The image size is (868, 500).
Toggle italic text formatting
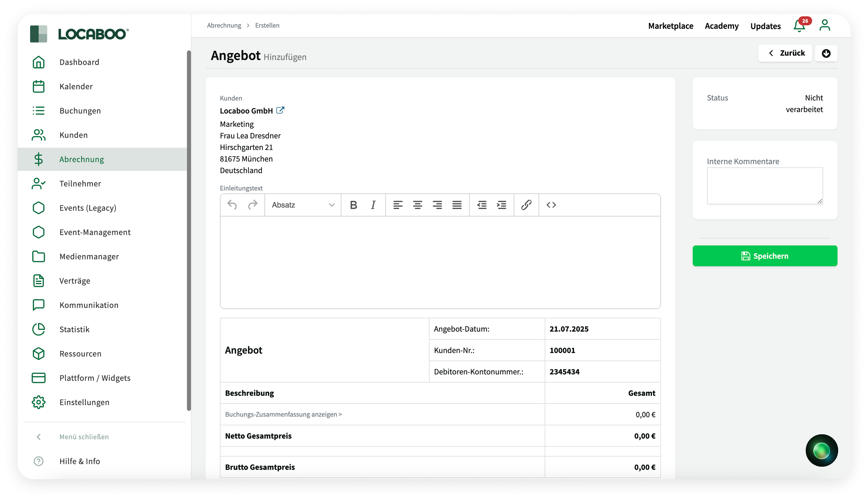tap(373, 205)
